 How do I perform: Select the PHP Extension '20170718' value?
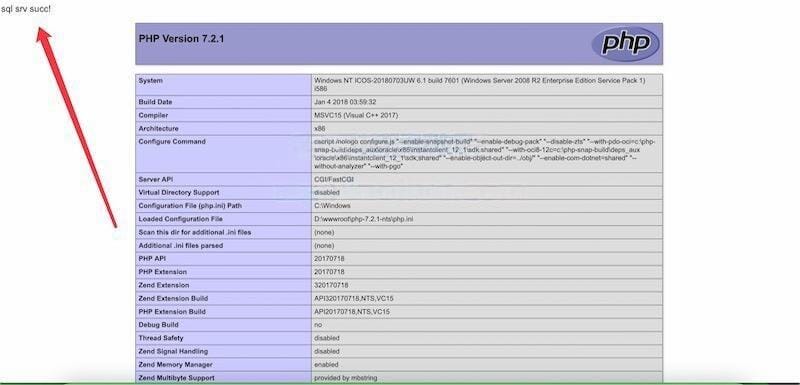329,272
